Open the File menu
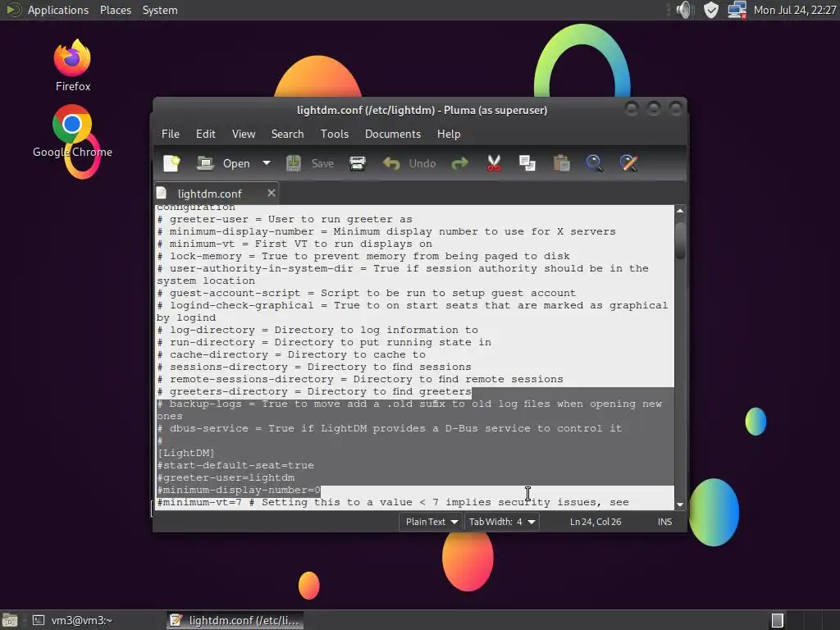 pyautogui.click(x=171, y=134)
